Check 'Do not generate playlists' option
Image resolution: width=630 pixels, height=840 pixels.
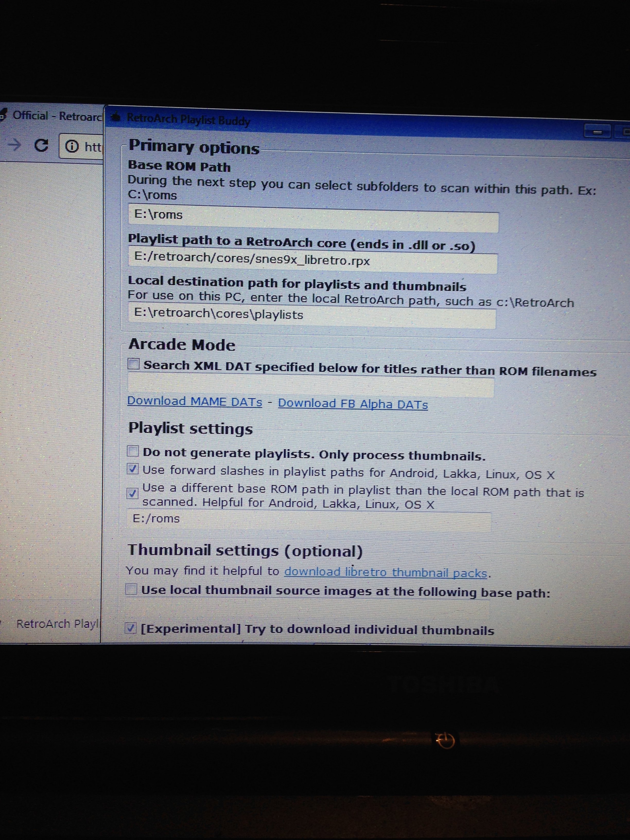[133, 451]
